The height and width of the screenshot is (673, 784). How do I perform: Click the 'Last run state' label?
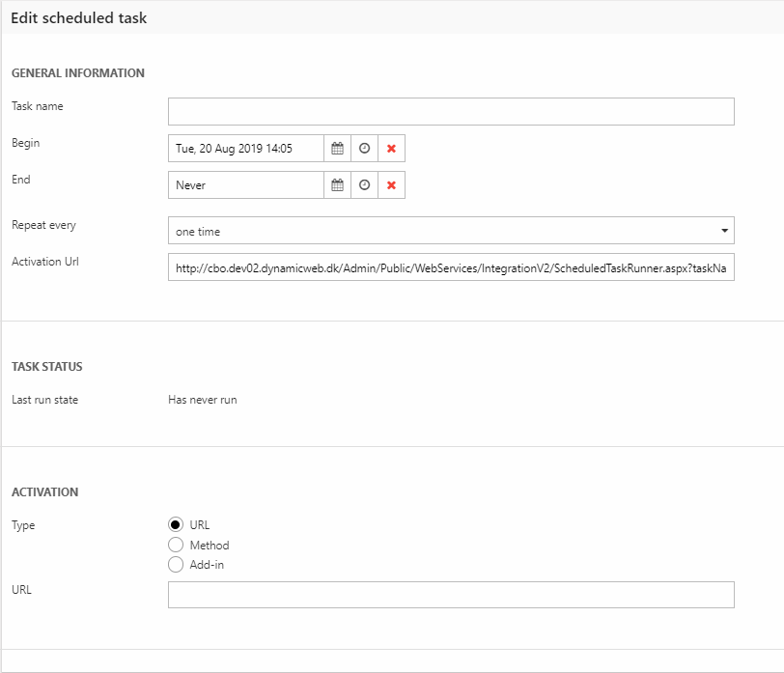point(45,400)
